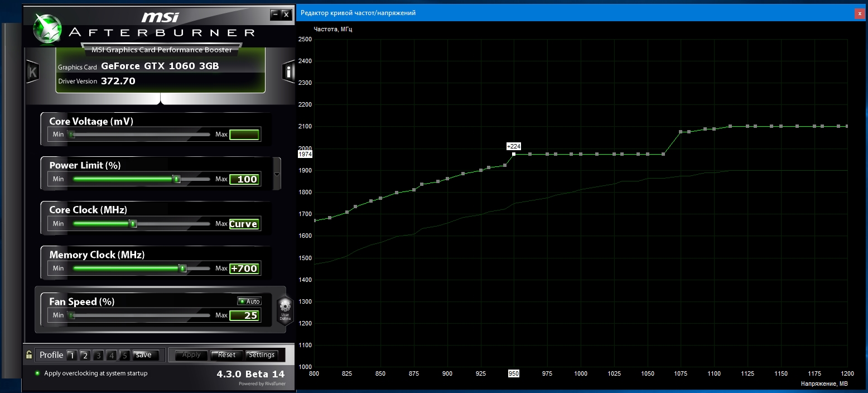This screenshot has width=868, height=393.
Task: Click the Power Limit slider handle
Action: 176,179
